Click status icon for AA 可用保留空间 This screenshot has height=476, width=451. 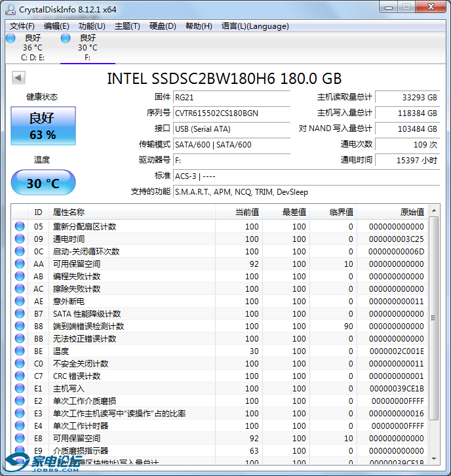(20, 264)
